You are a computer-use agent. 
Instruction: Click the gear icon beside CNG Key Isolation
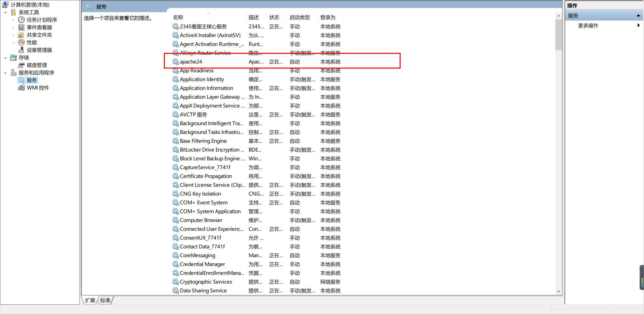click(x=175, y=194)
